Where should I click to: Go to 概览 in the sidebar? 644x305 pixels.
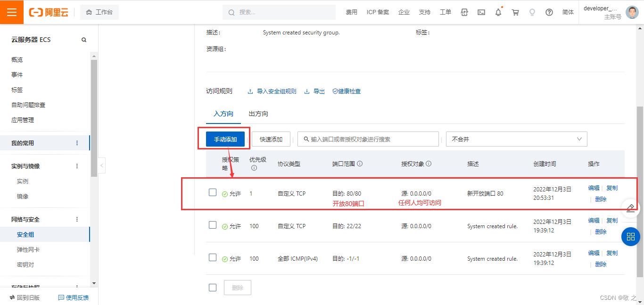[17, 60]
